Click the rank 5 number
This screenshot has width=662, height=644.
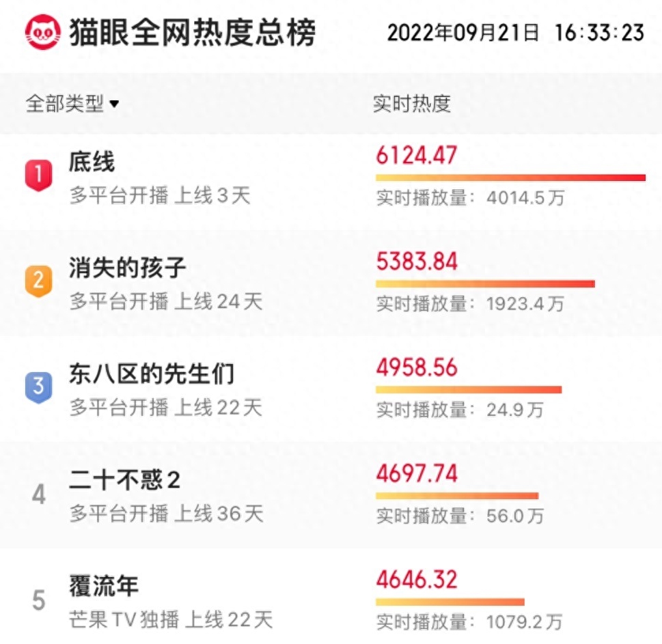(x=39, y=600)
